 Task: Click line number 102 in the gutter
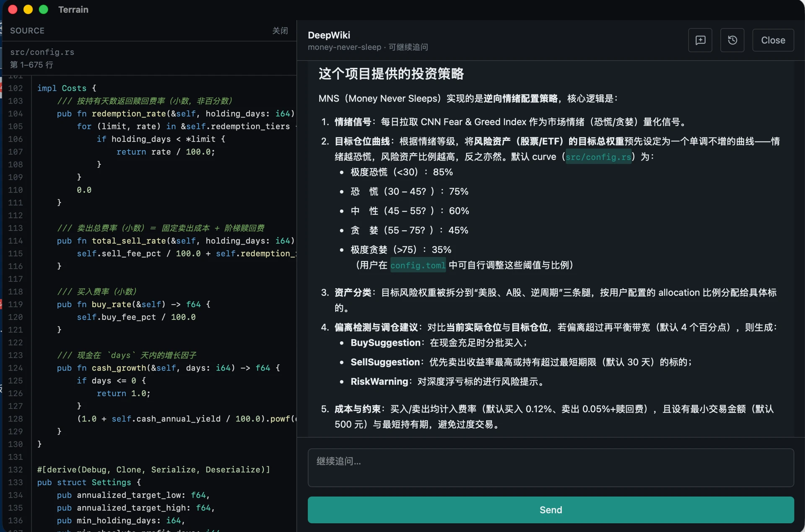16,88
